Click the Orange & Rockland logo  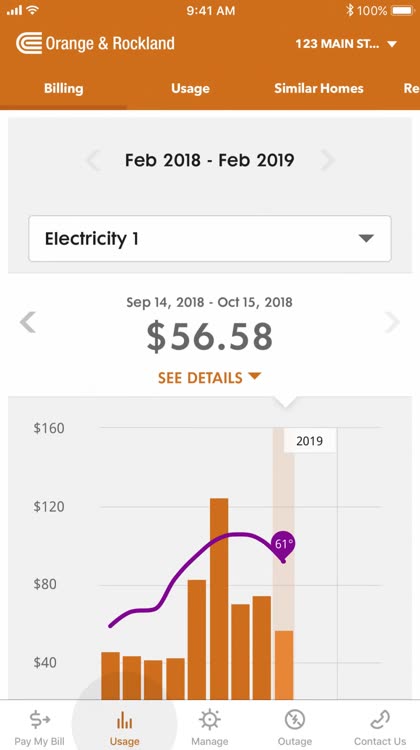[x=95, y=44]
